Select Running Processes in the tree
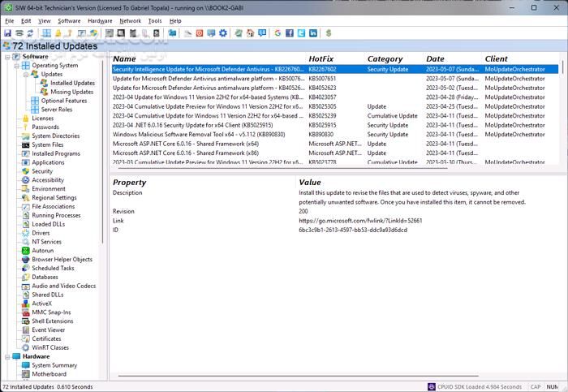The image size is (568, 392). point(56,215)
